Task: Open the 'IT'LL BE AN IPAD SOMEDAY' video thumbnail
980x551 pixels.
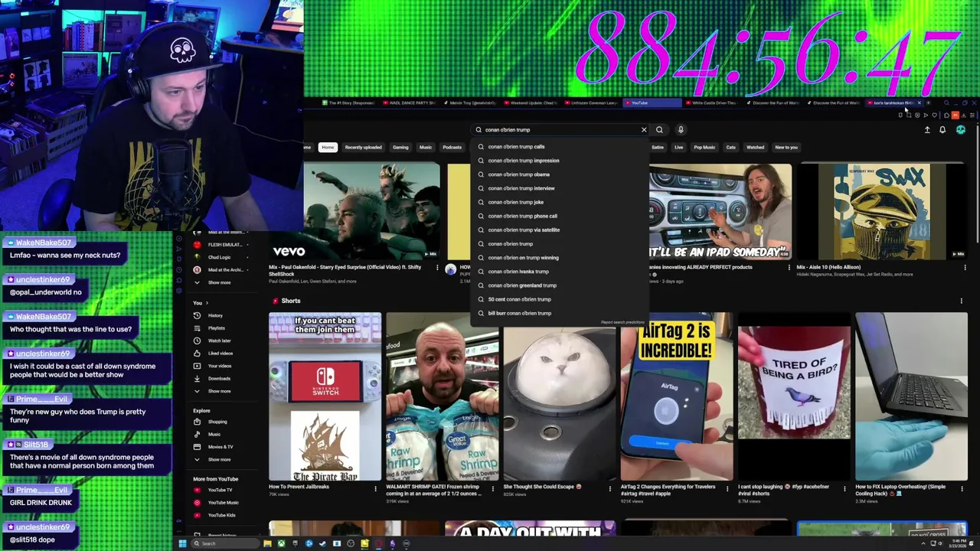Action: click(720, 210)
